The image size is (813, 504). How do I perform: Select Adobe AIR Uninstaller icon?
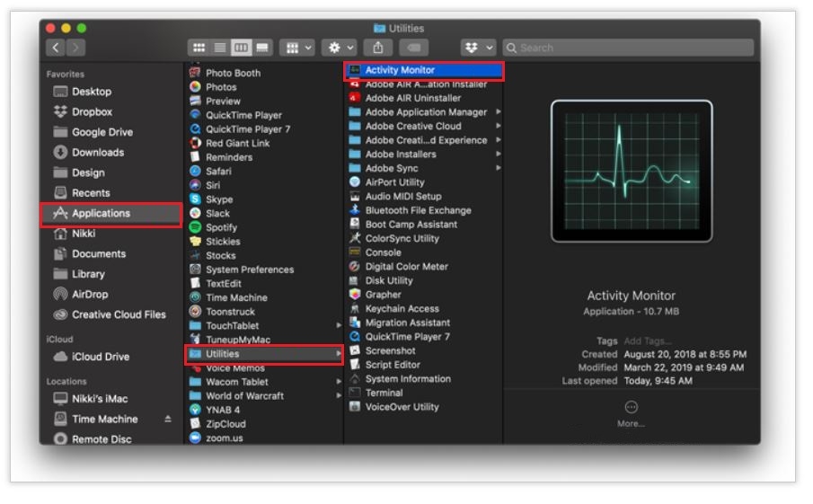pyautogui.click(x=355, y=98)
